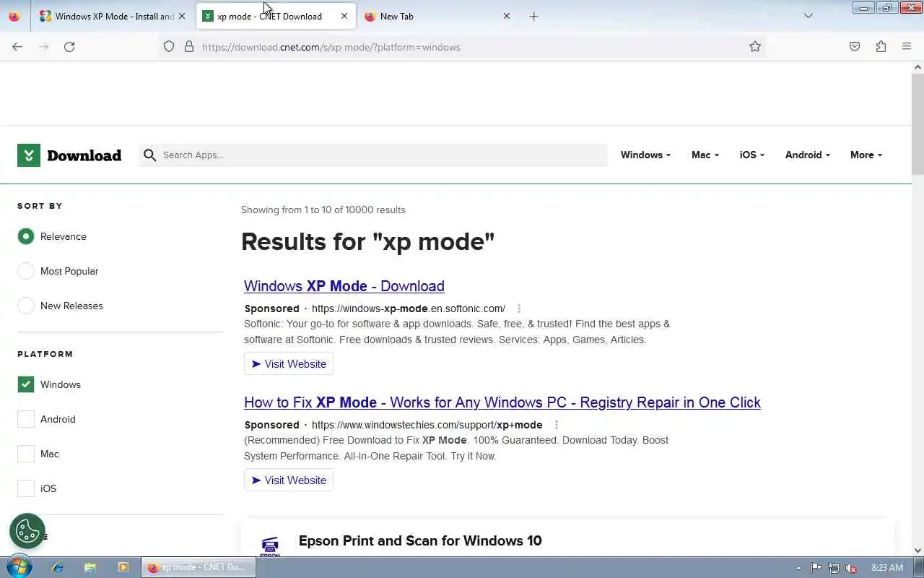This screenshot has width=924, height=578.
Task: Open options dots for Softonic ad
Action: (x=519, y=309)
